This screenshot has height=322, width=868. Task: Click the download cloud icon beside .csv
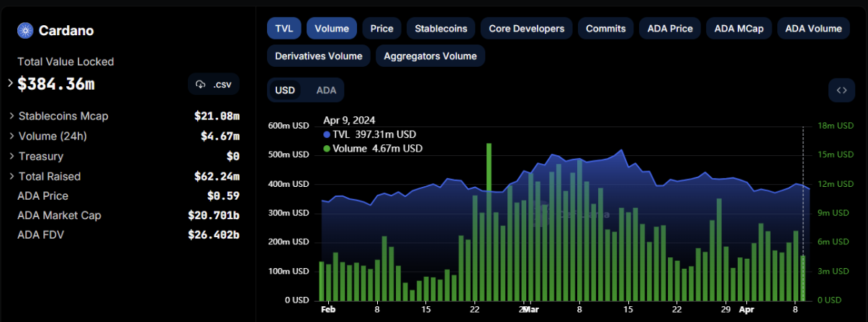tap(201, 85)
